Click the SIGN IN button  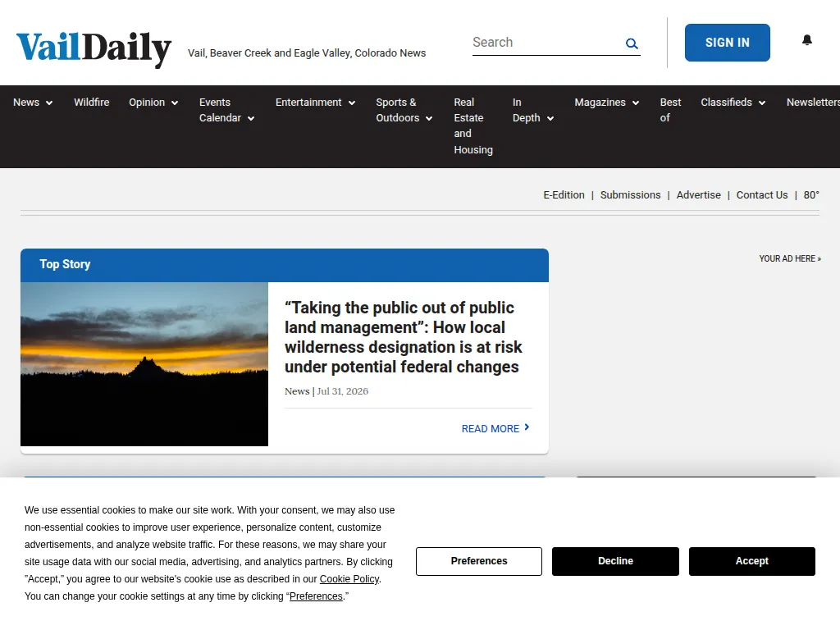tap(727, 43)
